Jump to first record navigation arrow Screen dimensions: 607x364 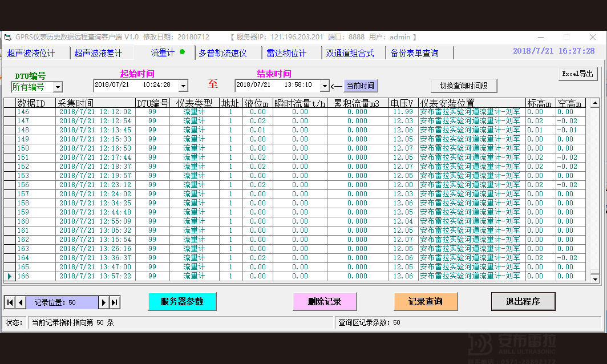click(x=10, y=302)
